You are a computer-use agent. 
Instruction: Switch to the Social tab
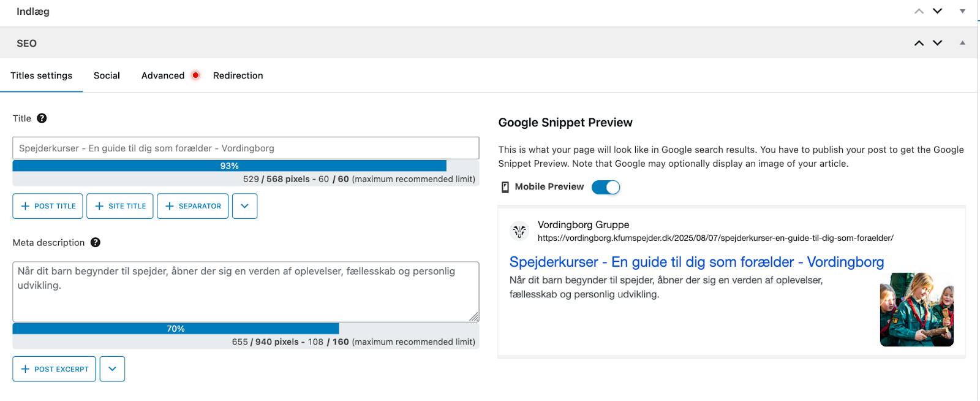(x=107, y=75)
